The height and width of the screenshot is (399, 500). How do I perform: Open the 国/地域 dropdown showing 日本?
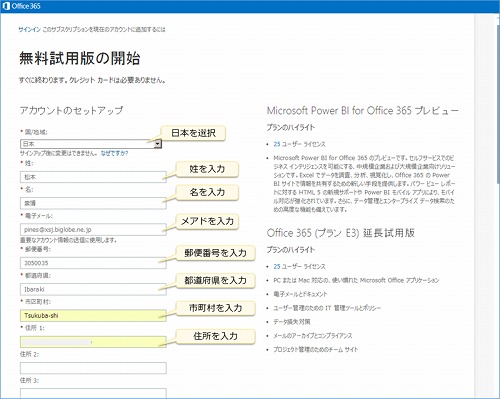[x=91, y=144]
